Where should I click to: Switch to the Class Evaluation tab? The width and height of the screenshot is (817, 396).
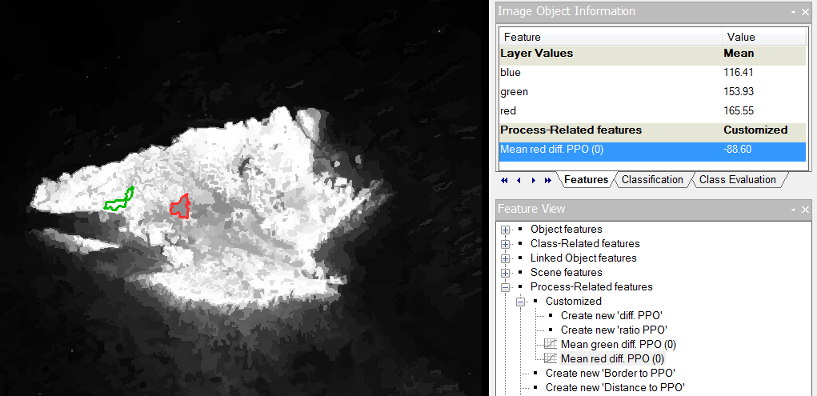(737, 179)
